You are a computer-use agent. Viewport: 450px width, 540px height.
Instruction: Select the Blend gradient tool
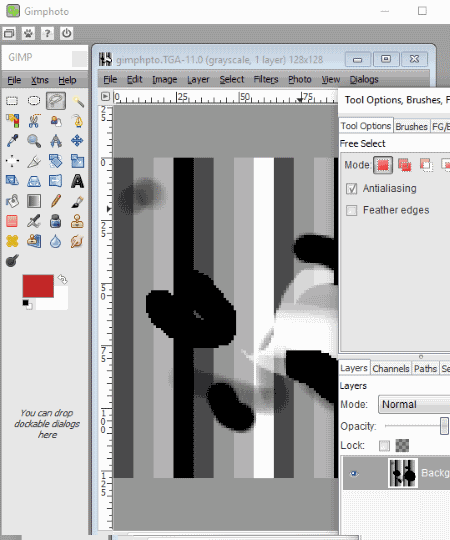click(34, 201)
